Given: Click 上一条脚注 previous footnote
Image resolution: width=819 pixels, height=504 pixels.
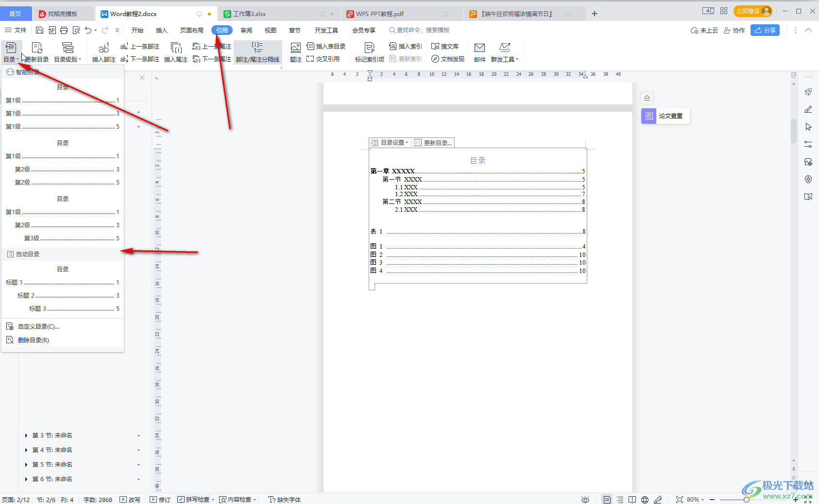Looking at the screenshot, I should point(140,47).
